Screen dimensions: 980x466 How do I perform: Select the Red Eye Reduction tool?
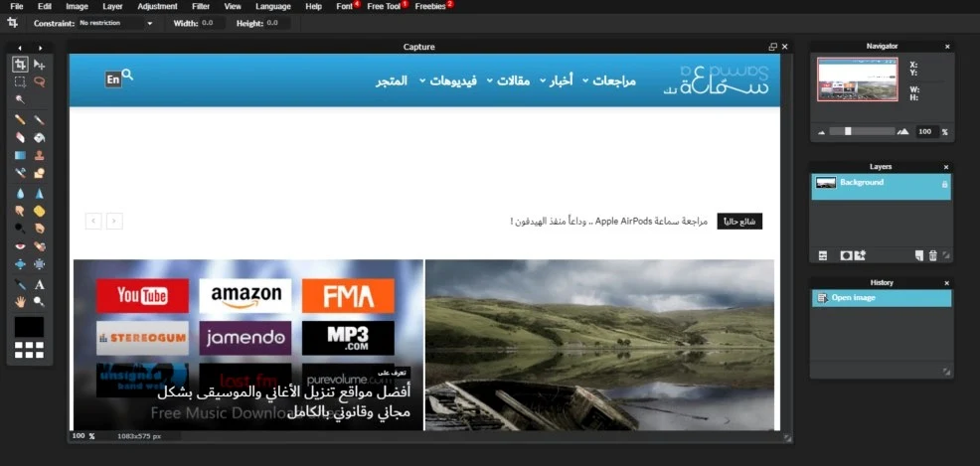click(x=20, y=246)
